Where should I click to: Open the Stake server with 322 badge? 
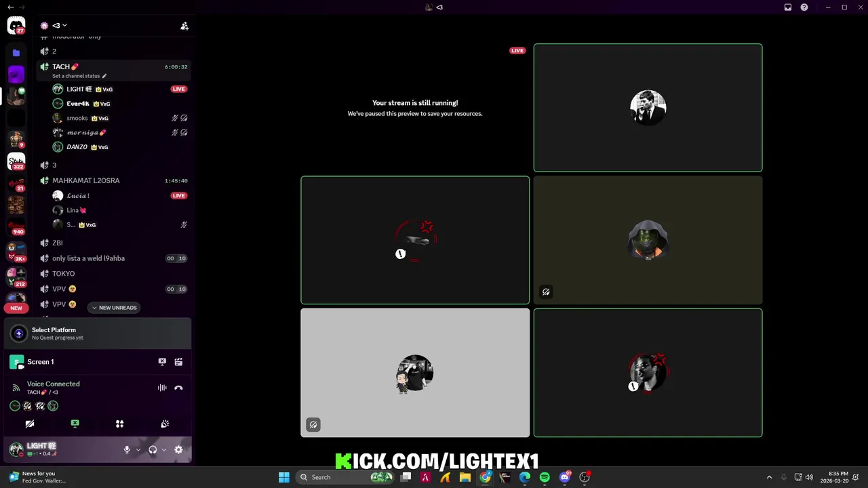coord(16,161)
